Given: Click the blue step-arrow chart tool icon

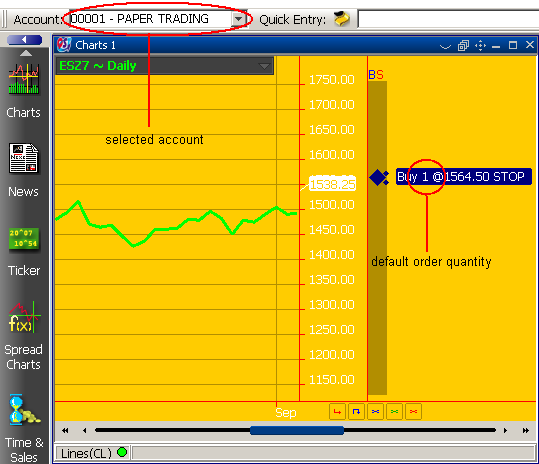Looking at the screenshot, I should (x=356, y=412).
